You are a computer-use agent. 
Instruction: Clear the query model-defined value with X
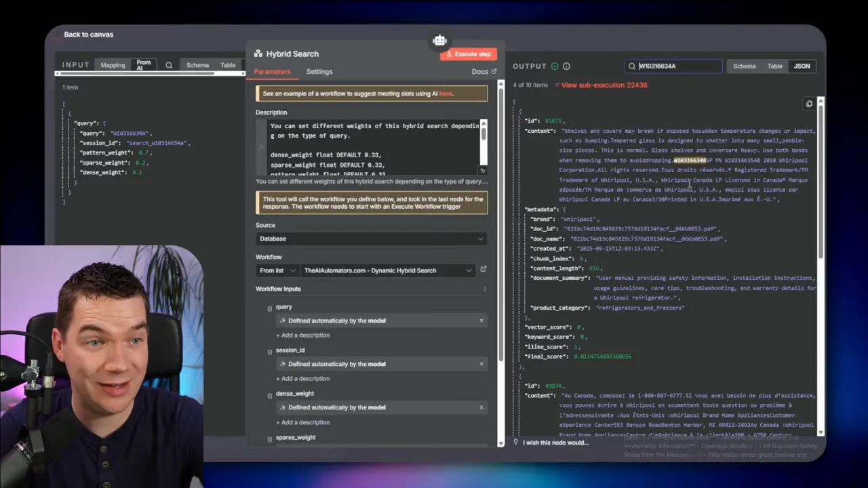pos(481,321)
